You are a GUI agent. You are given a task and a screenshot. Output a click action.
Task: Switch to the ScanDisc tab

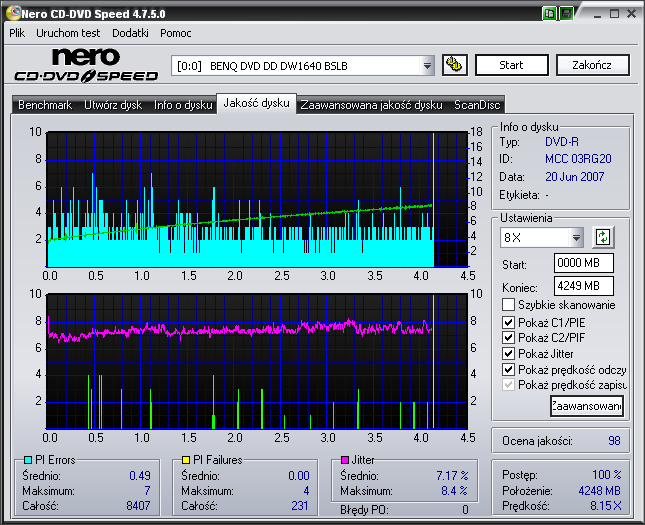coord(477,105)
